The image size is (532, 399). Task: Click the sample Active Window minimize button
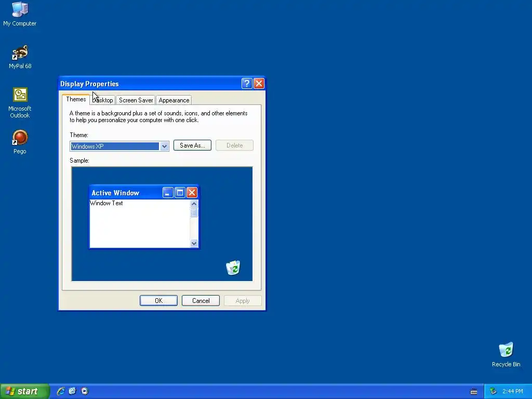point(168,193)
